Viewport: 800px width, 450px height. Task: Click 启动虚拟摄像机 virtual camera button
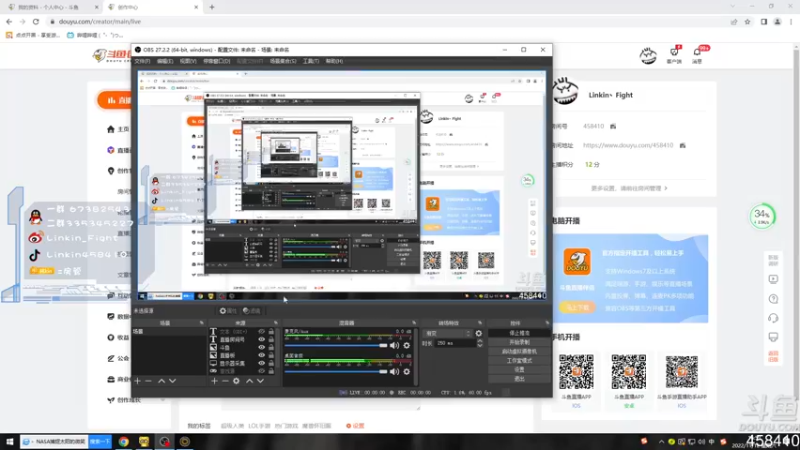519,351
